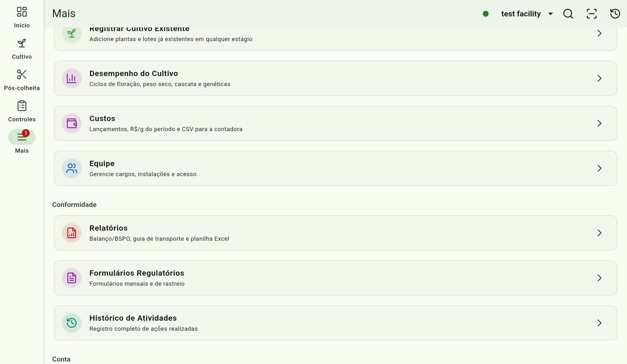
Task: Go to Cultivo in sidebar
Action: click(x=22, y=49)
